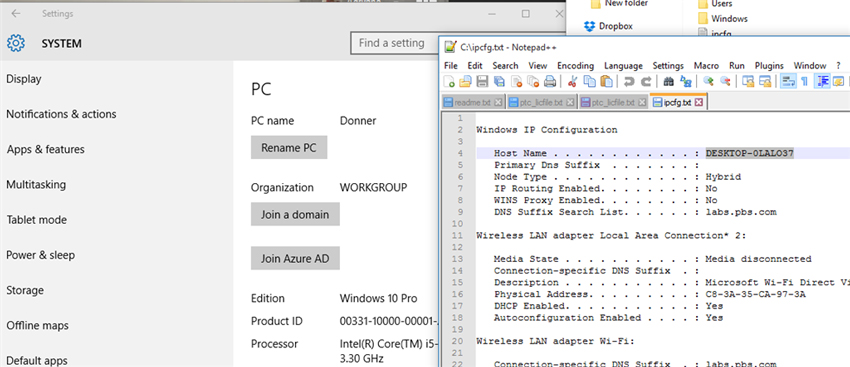The image size is (850, 367).
Task: Click the Settings gear icon beside SYSTEM
Action: pyautogui.click(x=16, y=43)
